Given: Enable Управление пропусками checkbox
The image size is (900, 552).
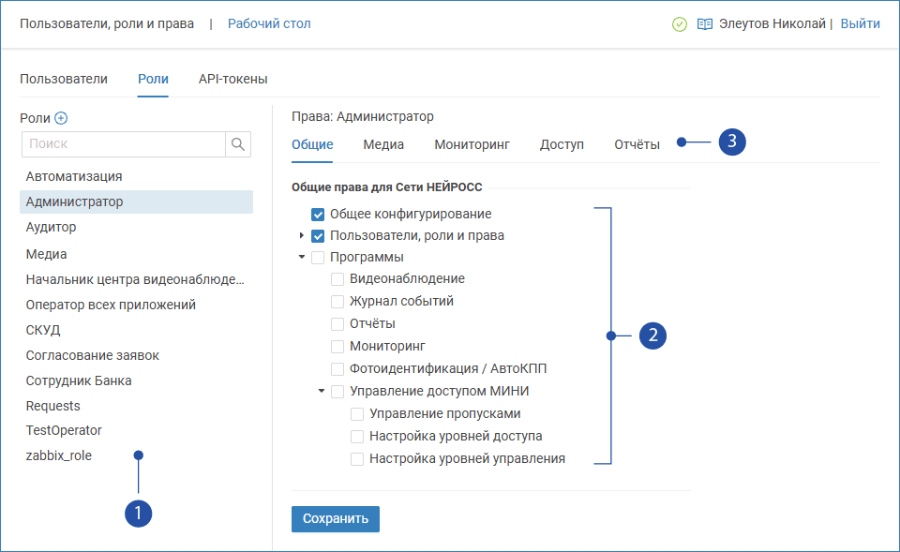Looking at the screenshot, I should coord(357,414).
